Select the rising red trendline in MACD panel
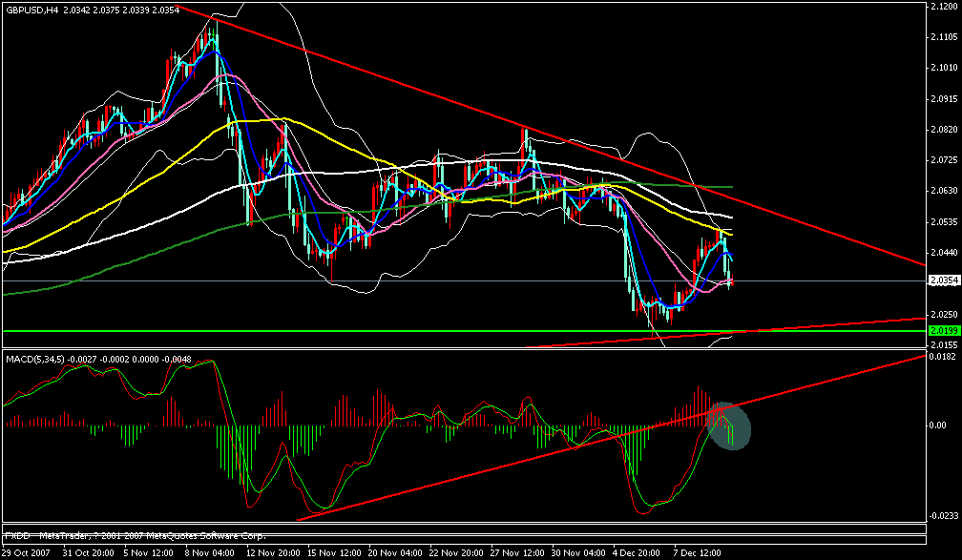This screenshot has width=962, height=560. point(611,437)
